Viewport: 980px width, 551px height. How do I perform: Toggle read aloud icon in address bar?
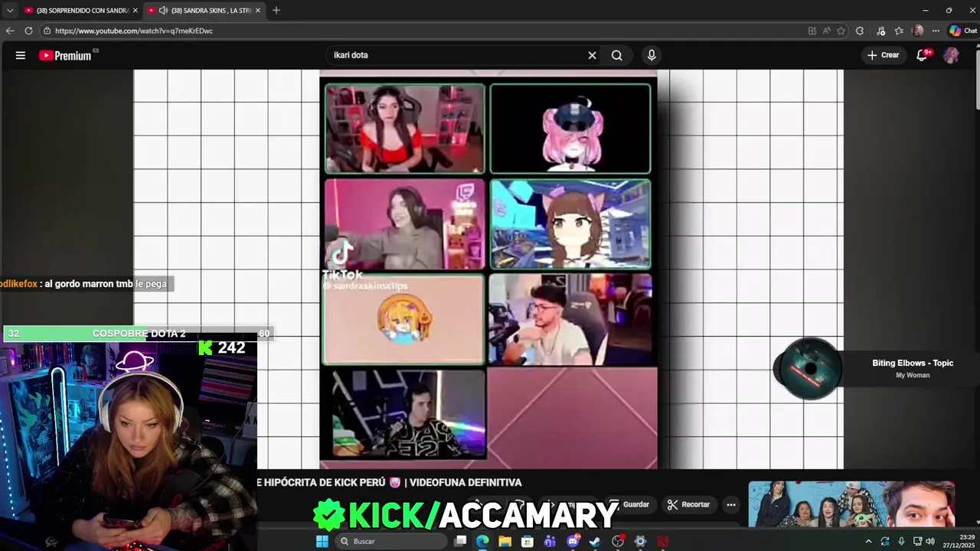coord(827,31)
